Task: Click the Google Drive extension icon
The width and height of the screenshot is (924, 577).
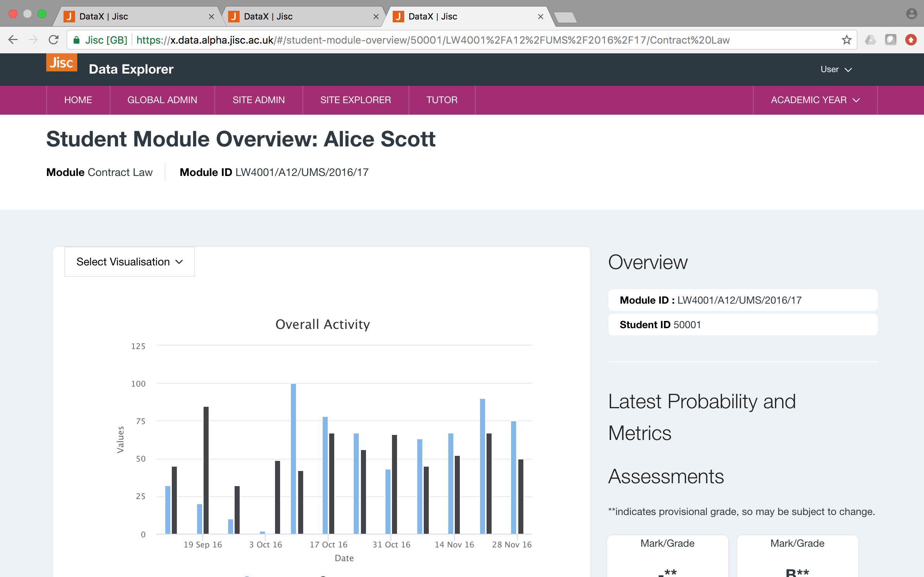Action: (870, 40)
